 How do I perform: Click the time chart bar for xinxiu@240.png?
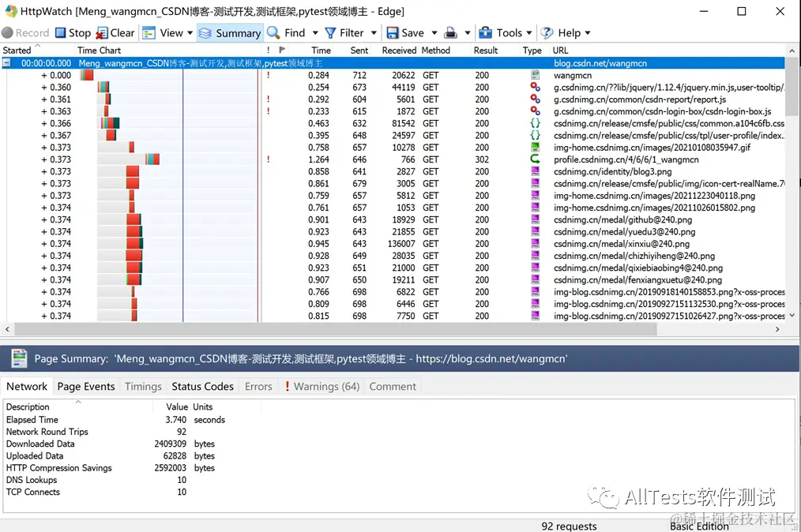tap(134, 244)
